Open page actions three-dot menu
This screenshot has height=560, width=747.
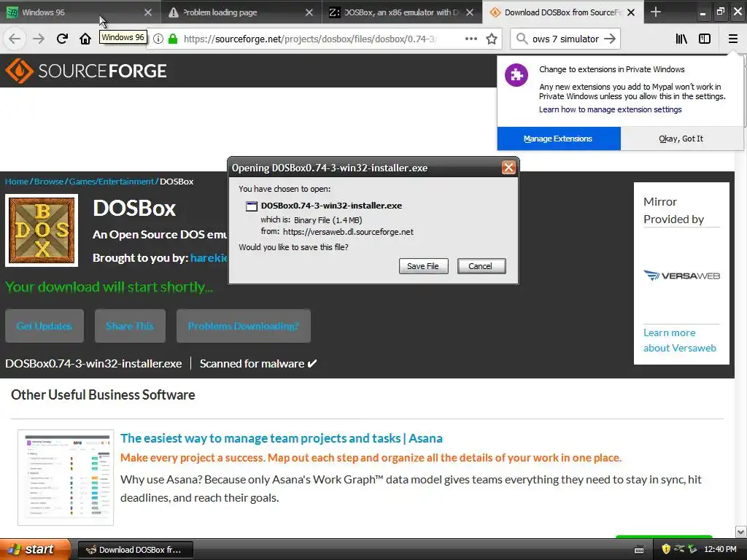tap(471, 39)
